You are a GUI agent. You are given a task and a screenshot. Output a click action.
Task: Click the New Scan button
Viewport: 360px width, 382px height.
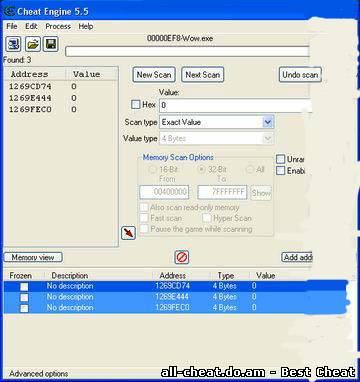coord(154,75)
